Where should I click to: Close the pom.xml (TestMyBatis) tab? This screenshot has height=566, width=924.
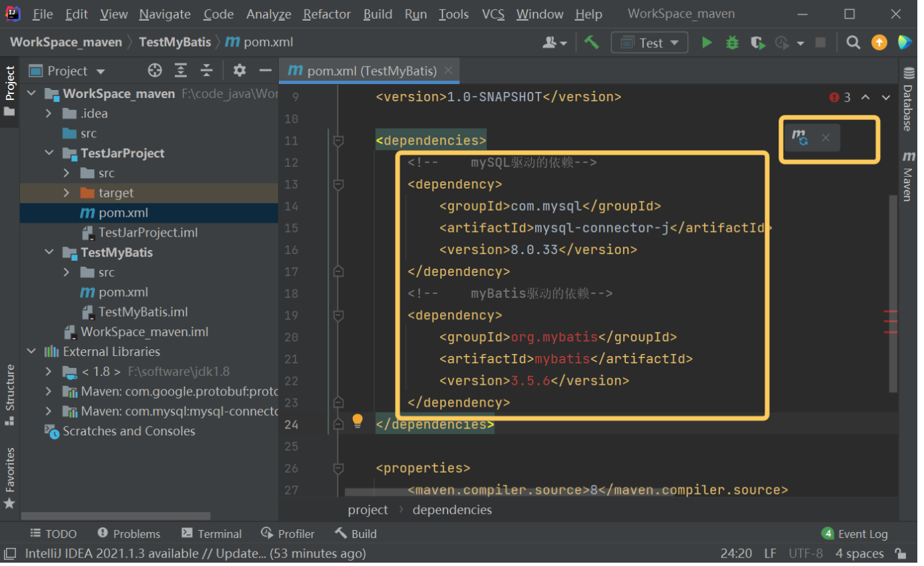[448, 71]
